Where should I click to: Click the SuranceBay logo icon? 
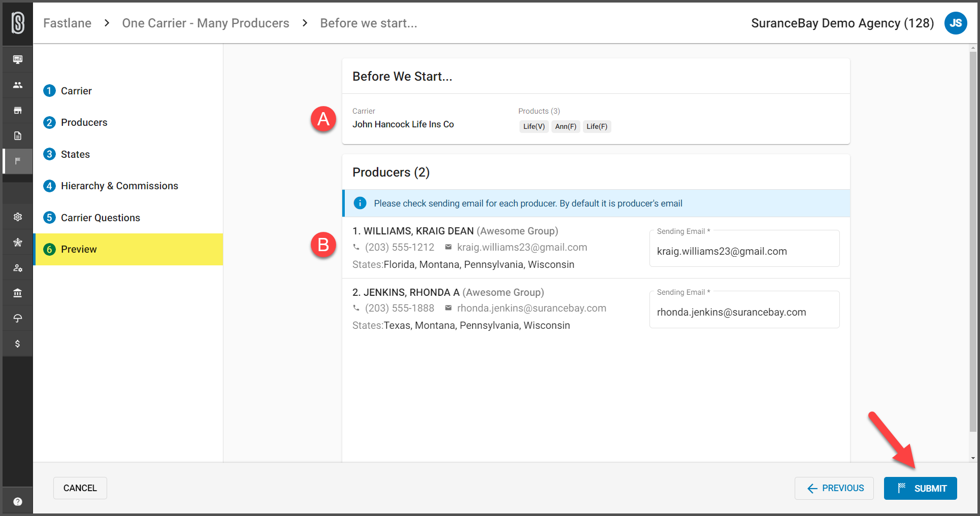[x=18, y=23]
